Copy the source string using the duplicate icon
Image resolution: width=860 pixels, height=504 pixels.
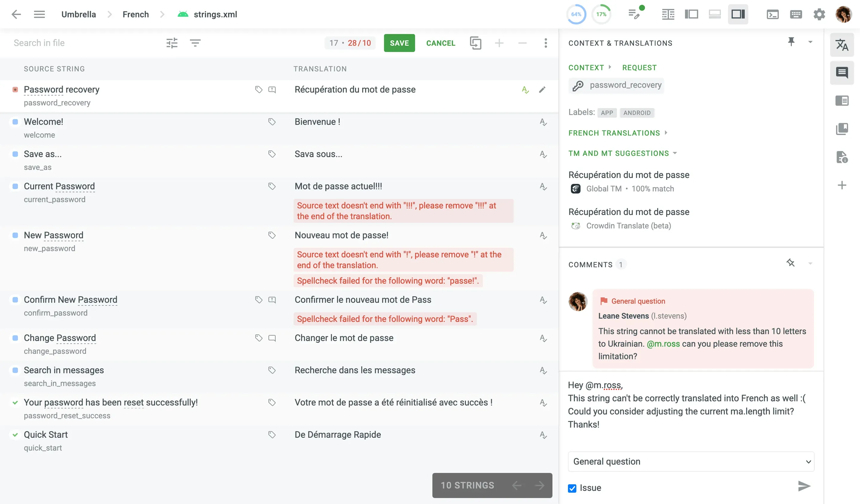pyautogui.click(x=476, y=43)
